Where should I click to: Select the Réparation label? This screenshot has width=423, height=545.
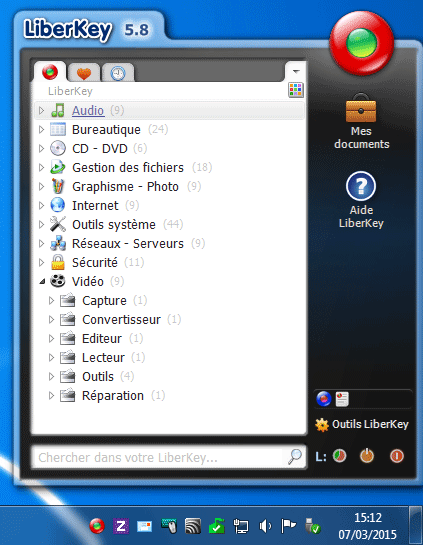[113, 396]
